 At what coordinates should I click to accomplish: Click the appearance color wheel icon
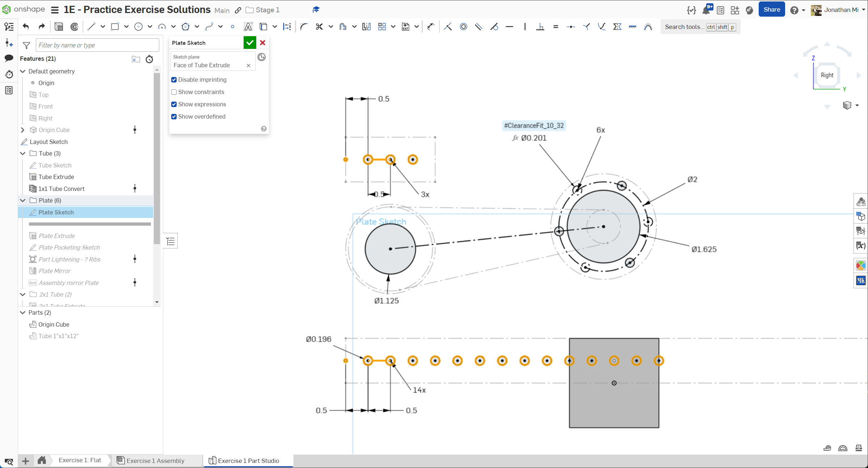[861, 266]
